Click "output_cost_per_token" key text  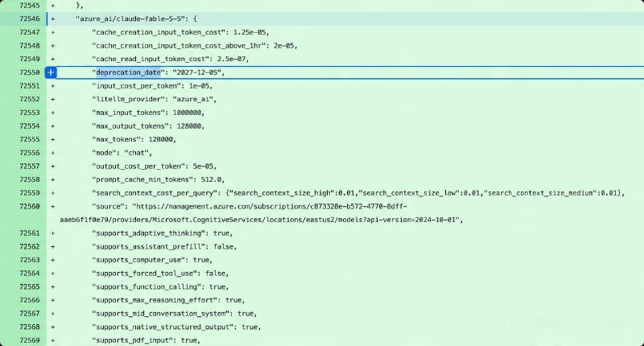coord(140,167)
